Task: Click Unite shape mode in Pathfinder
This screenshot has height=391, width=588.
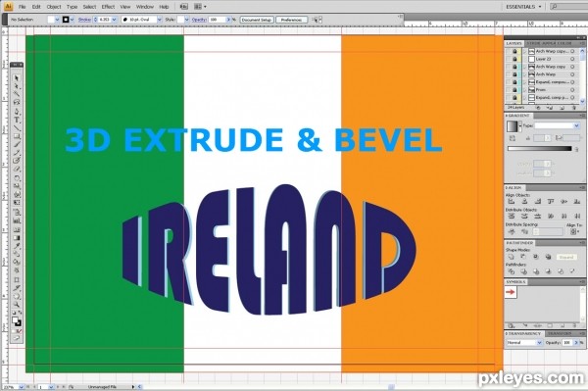Action: pos(511,257)
